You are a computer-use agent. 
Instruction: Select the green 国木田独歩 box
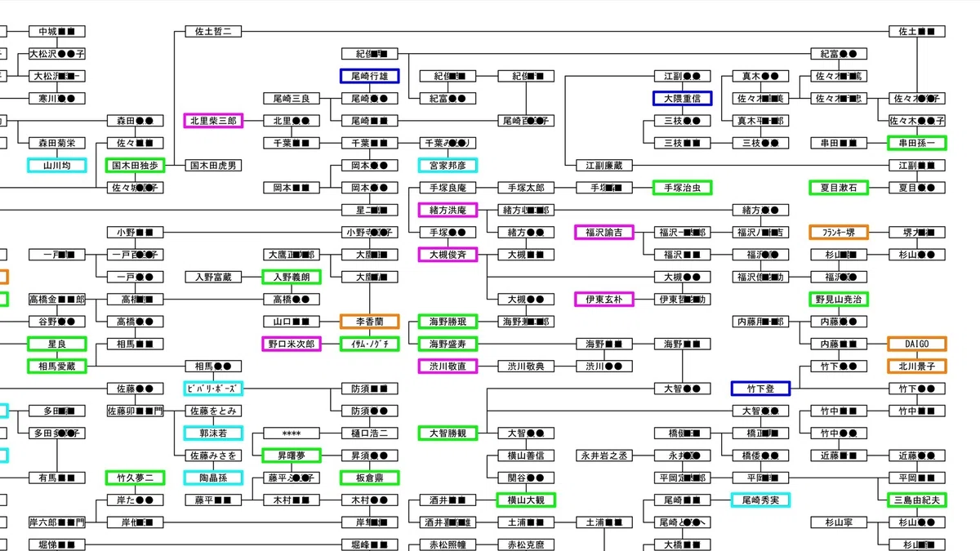click(135, 165)
